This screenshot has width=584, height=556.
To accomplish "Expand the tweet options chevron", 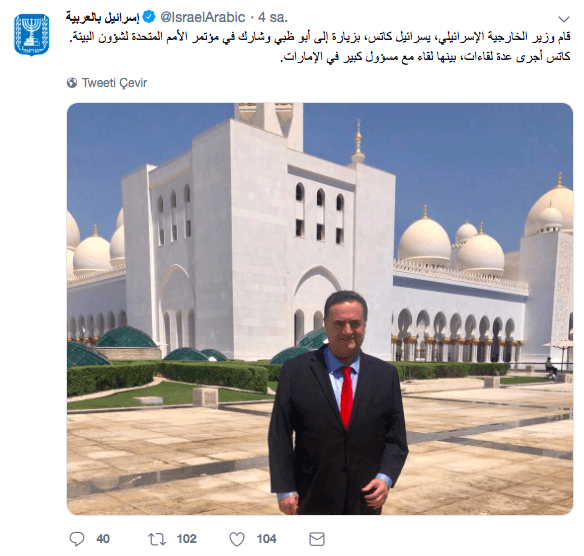I will pyautogui.click(x=564, y=19).
